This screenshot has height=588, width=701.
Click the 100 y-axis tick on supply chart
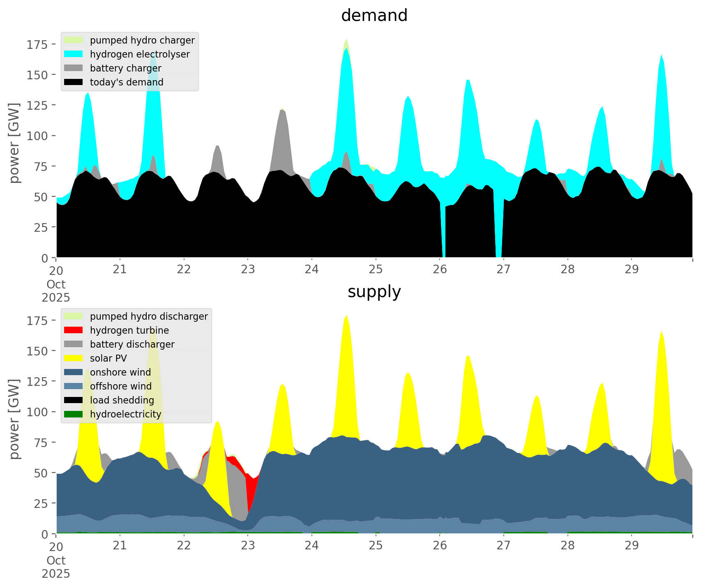coord(37,412)
